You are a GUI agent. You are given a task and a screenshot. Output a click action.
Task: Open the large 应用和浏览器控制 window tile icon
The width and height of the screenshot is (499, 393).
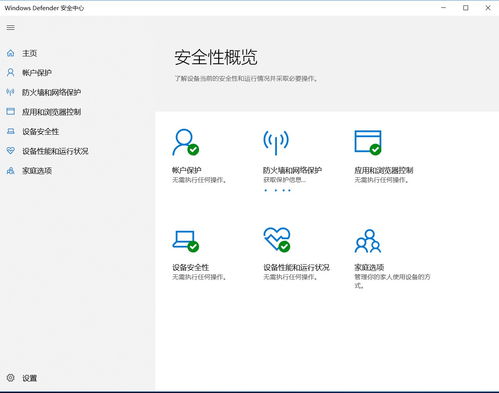pos(368,142)
